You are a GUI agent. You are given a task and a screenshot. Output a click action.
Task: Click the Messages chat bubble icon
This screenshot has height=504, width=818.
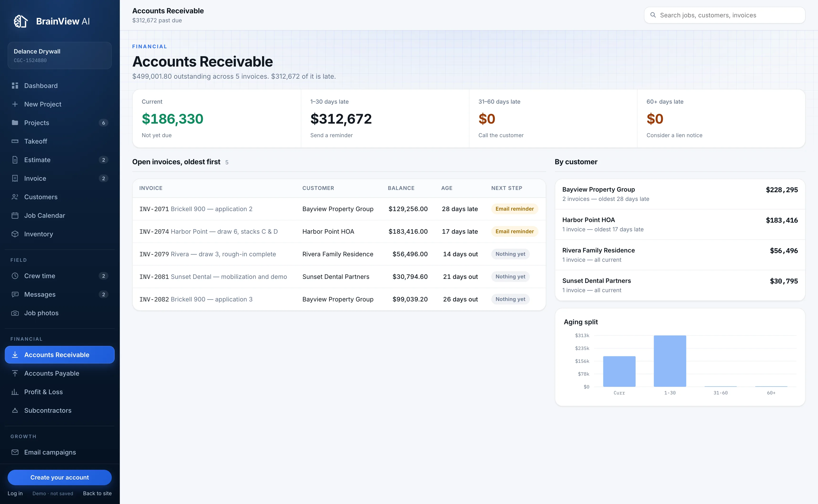(x=15, y=294)
